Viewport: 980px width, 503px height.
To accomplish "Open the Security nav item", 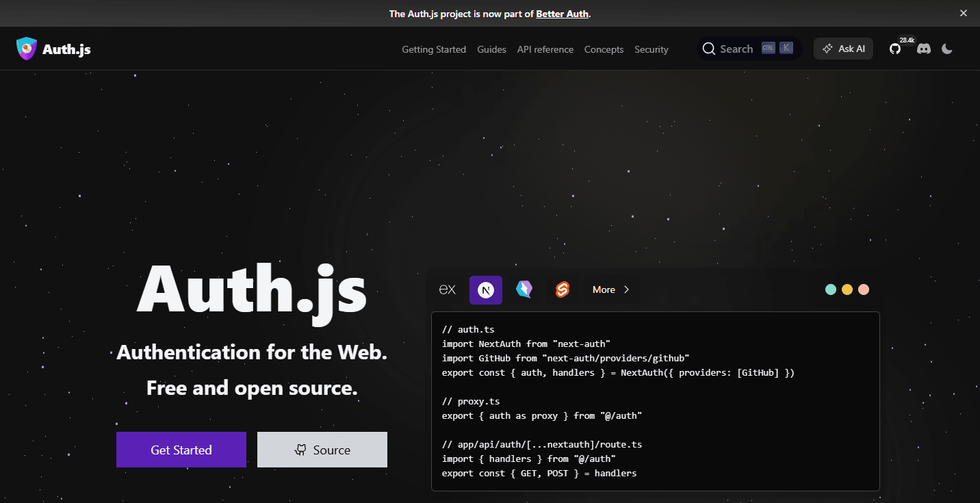I will (652, 49).
